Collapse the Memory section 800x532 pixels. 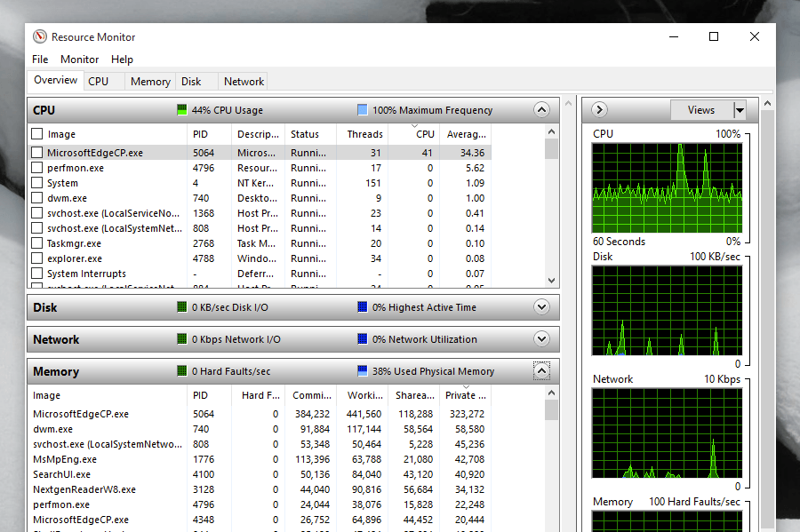541,371
